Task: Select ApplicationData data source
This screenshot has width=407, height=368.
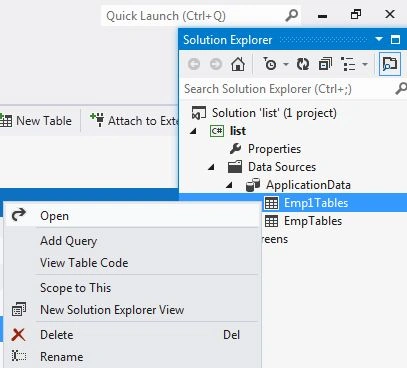Action: (308, 185)
